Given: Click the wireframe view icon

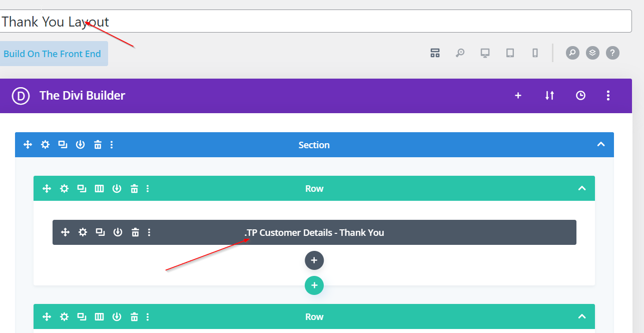Looking at the screenshot, I should coord(435,53).
